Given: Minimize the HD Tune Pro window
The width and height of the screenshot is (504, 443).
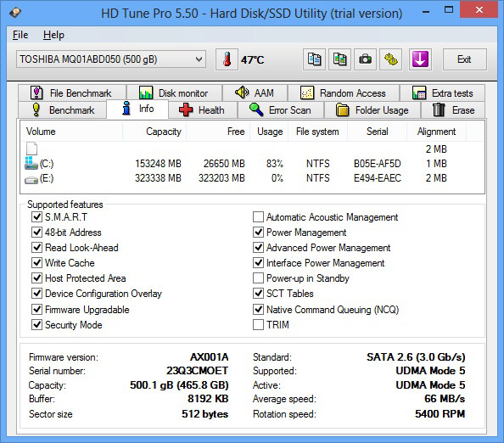Looking at the screenshot, I should (426, 11).
